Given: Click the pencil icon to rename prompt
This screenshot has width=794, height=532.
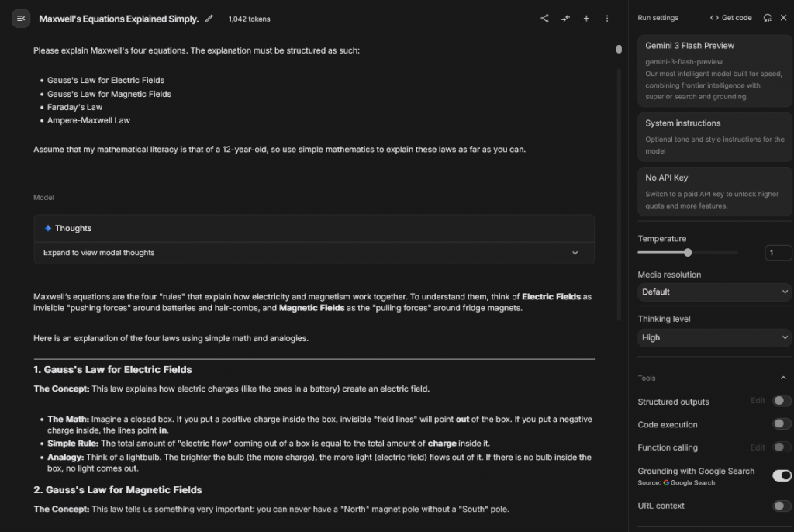Looking at the screenshot, I should (209, 19).
